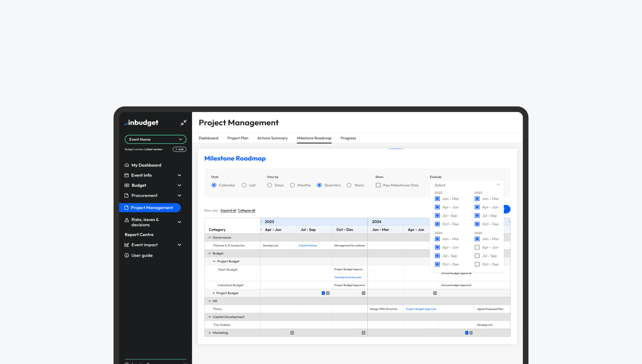This screenshot has height=364, width=642.
Task: Uncheck 2023 Apr - Jun in Exclude list
Action: point(477,207)
